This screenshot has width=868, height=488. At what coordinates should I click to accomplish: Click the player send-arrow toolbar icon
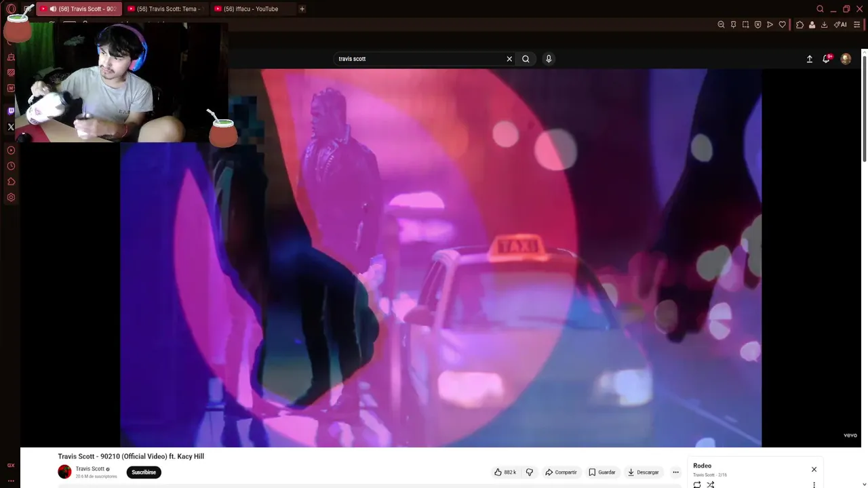point(770,24)
